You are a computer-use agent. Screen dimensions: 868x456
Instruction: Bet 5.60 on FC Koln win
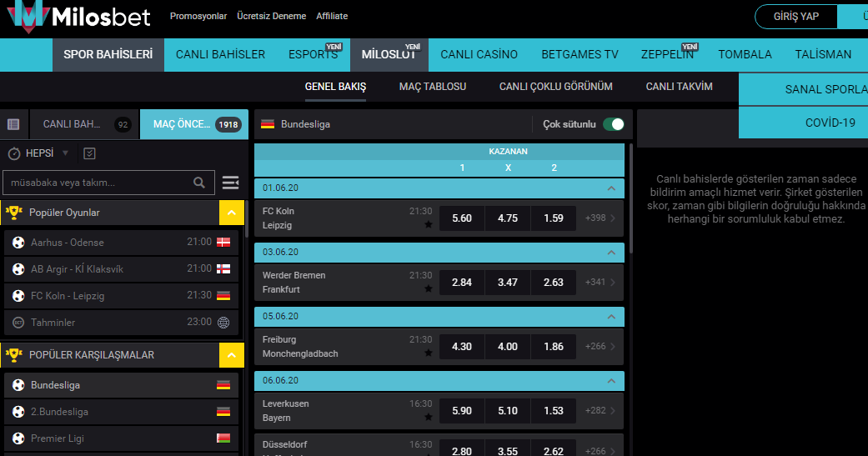[x=462, y=218]
